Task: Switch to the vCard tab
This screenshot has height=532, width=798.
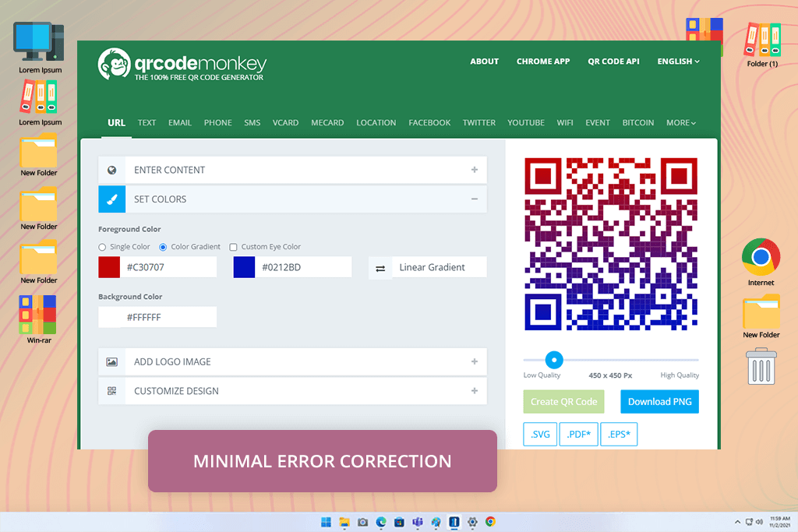Action: pyautogui.click(x=285, y=122)
